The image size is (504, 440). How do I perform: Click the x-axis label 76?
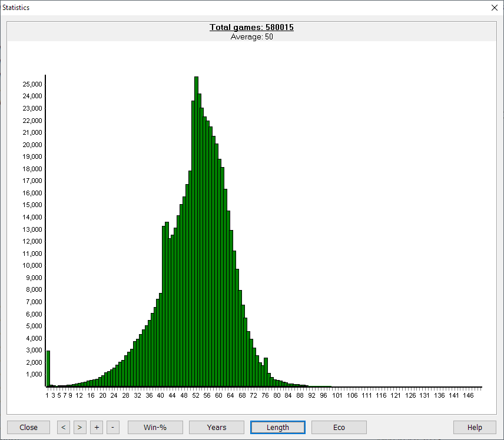tap(265, 395)
